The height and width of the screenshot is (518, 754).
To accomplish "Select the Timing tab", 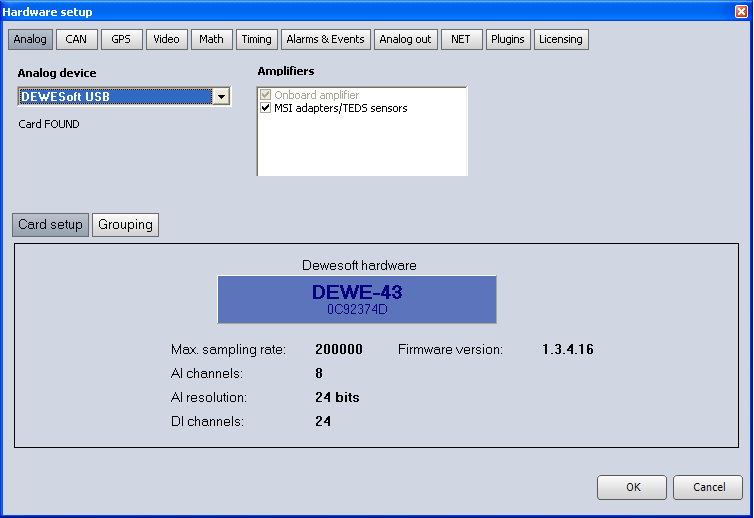I will [x=256, y=39].
